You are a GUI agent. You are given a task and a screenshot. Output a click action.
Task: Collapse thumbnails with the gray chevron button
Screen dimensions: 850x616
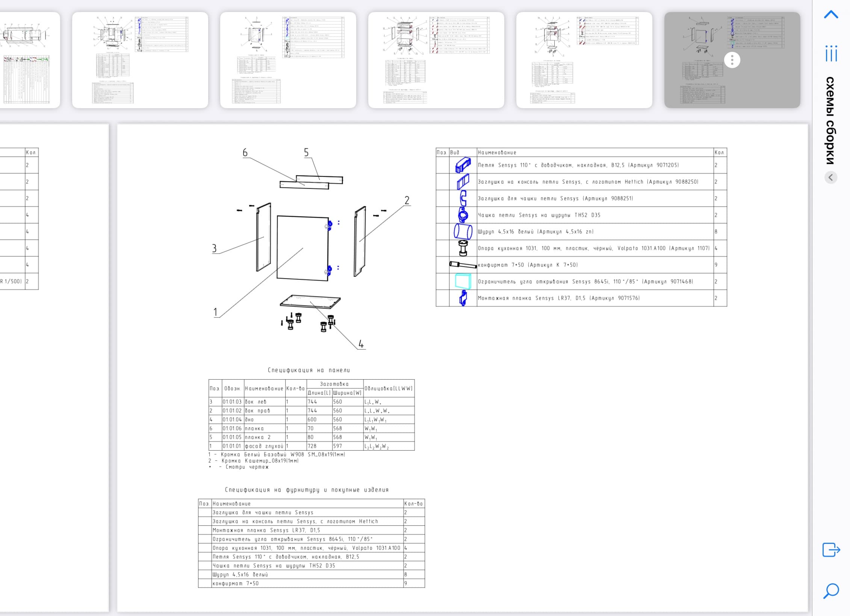(x=831, y=177)
